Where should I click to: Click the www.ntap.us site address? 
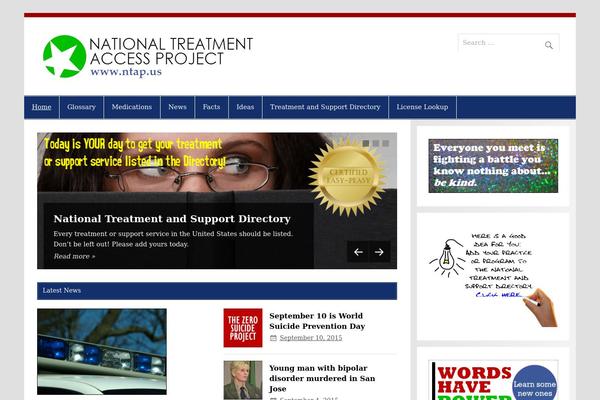click(x=126, y=72)
